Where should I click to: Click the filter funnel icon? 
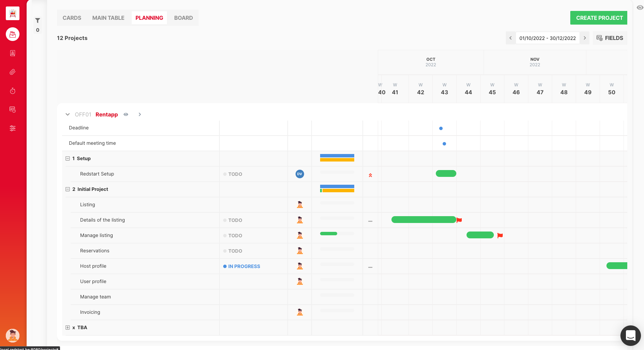(38, 20)
